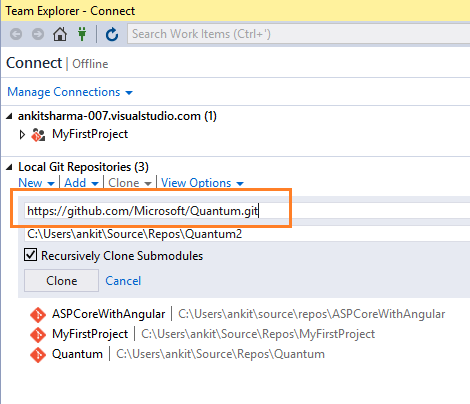Click the Back navigation arrow icon
Image resolution: width=470 pixels, height=404 pixels.
pyautogui.click(x=16, y=34)
